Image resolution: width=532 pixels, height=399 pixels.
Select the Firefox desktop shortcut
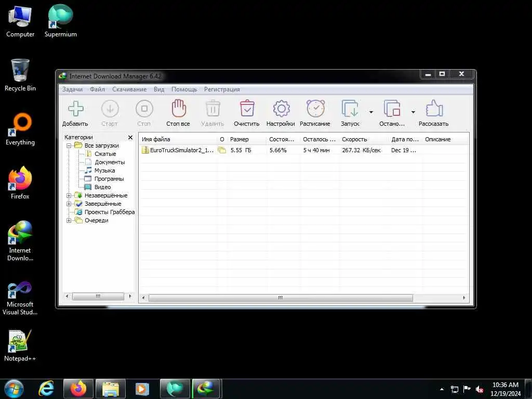tap(20, 183)
